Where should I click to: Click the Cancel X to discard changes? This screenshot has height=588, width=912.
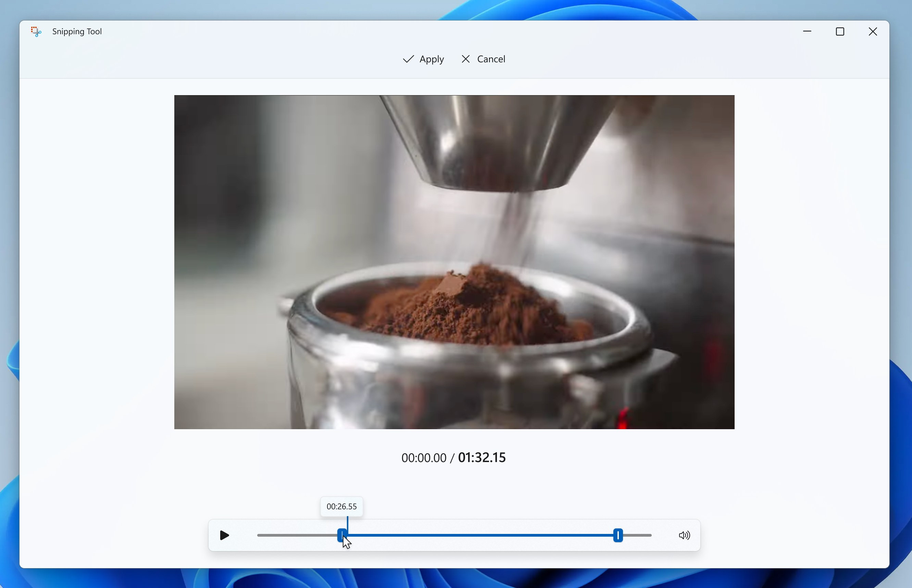pos(483,59)
